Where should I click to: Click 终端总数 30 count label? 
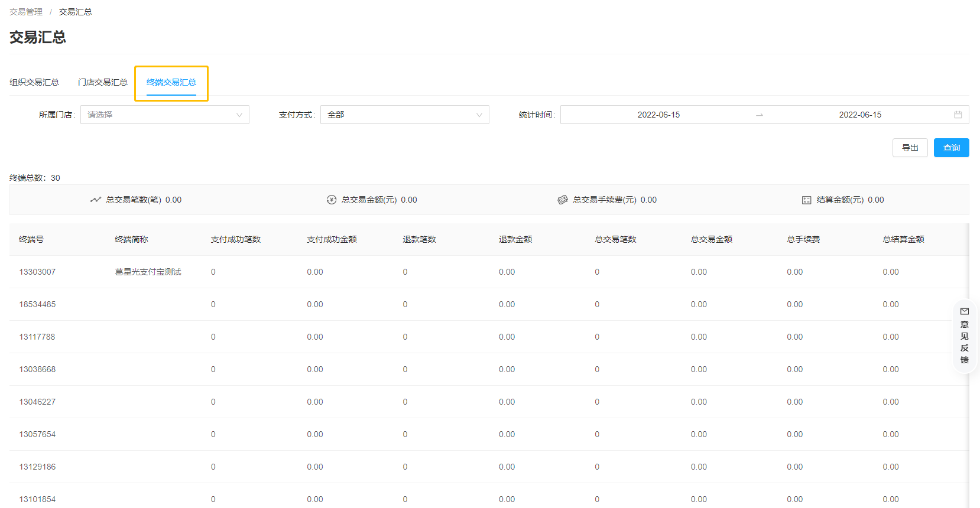tap(35, 178)
